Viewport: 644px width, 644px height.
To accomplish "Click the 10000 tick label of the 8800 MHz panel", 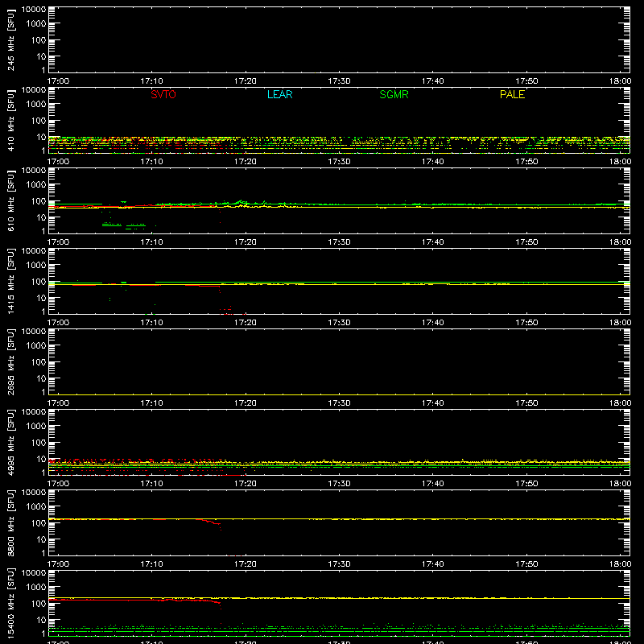I will pos(33,493).
